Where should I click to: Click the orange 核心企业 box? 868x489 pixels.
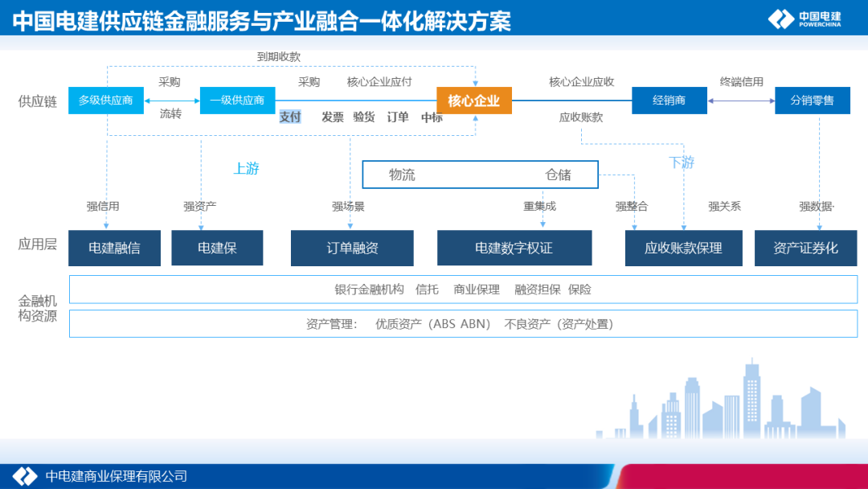click(474, 101)
